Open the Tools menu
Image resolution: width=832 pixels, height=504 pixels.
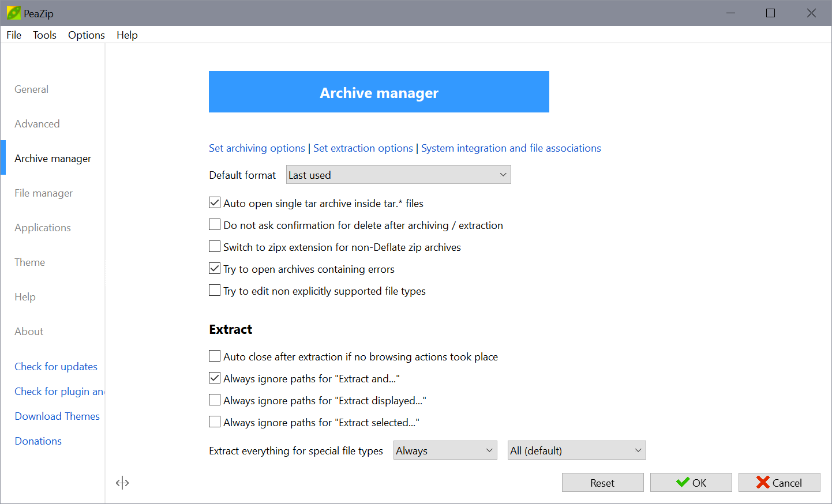[44, 35]
